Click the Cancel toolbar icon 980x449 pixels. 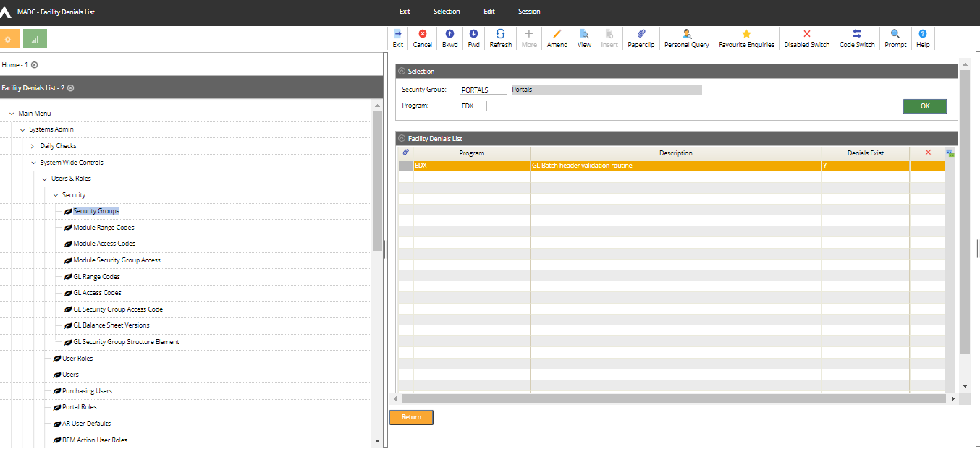(x=422, y=34)
